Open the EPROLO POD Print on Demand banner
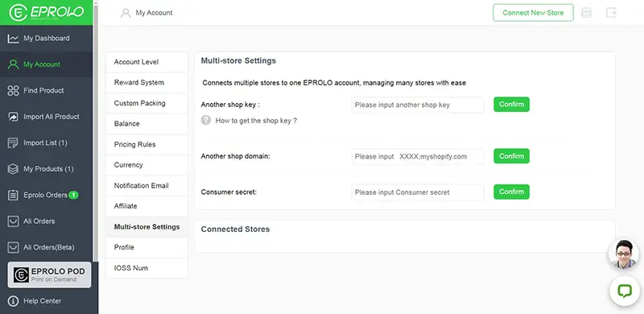This screenshot has height=314, width=644. [x=49, y=275]
